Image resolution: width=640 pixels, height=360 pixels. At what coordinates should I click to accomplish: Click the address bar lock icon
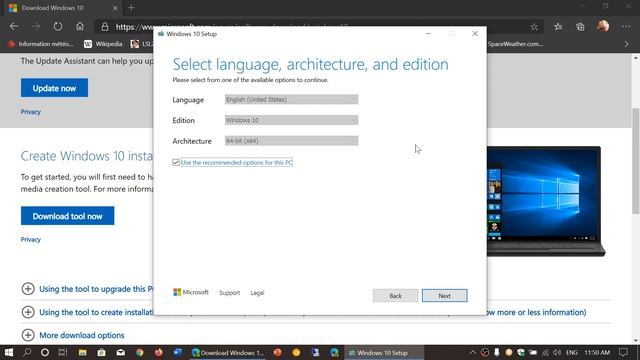(x=105, y=27)
